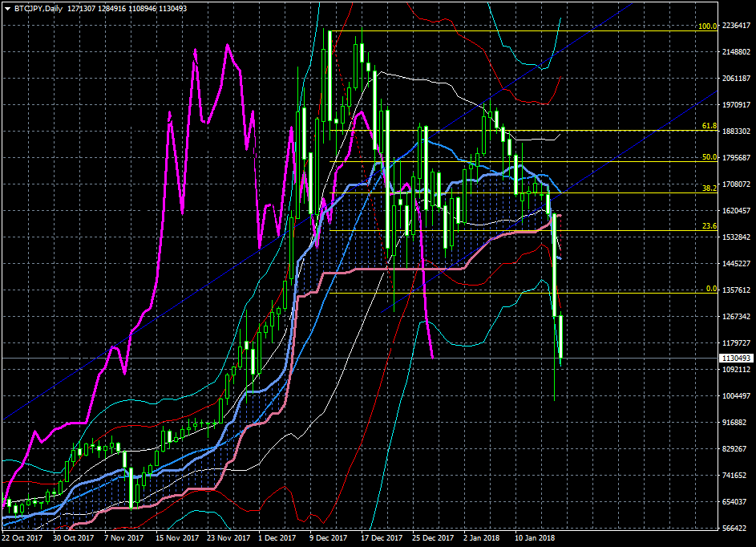Click the triangle arrow beside BTCJPY,Daily
Image resolution: width=756 pixels, height=547 pixels.
click(x=7, y=8)
